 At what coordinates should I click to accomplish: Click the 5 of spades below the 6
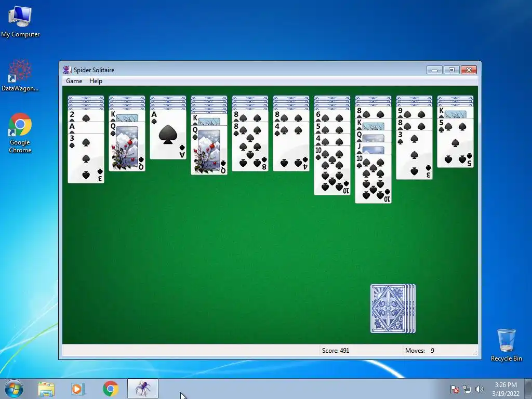coord(332,128)
